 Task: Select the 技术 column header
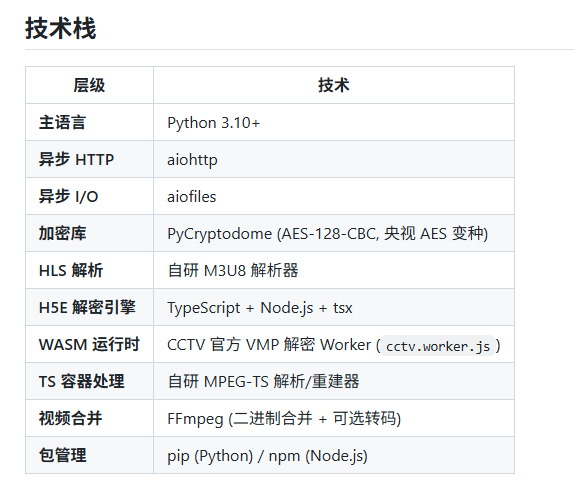point(334,85)
